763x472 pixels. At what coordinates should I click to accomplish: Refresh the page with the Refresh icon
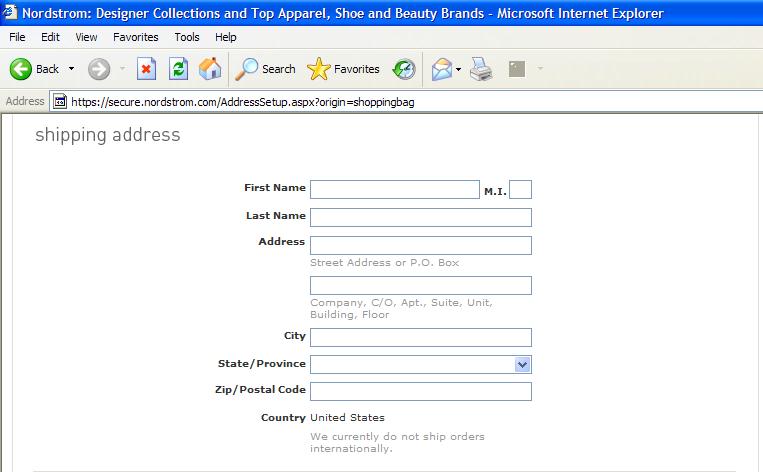pos(178,69)
